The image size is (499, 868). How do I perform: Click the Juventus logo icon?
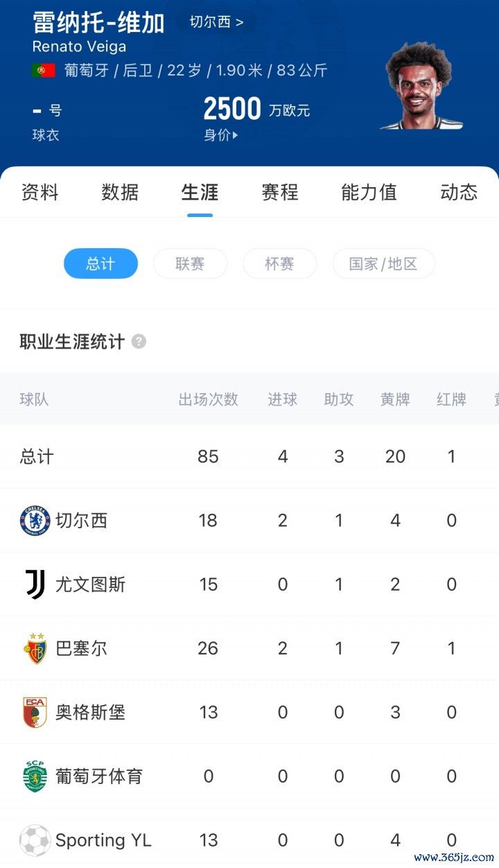pos(35,584)
